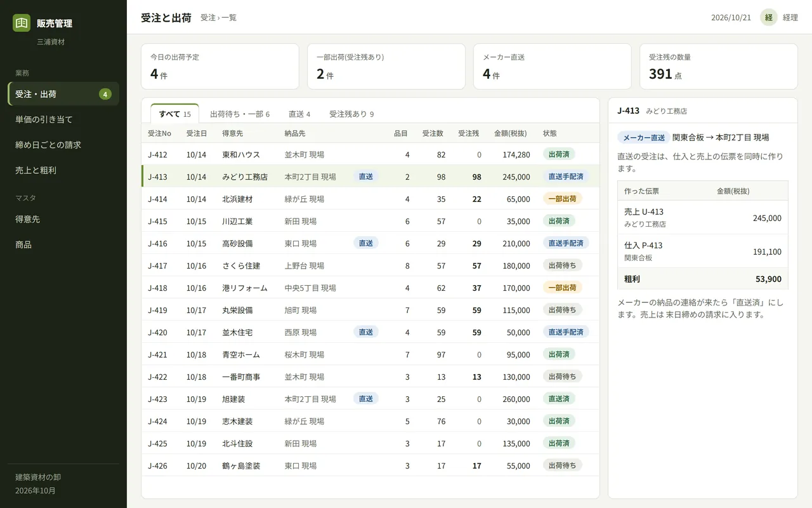Click 出荷待ち status in row J-417
Viewport: 812px width, 508px height.
pyautogui.click(x=563, y=265)
